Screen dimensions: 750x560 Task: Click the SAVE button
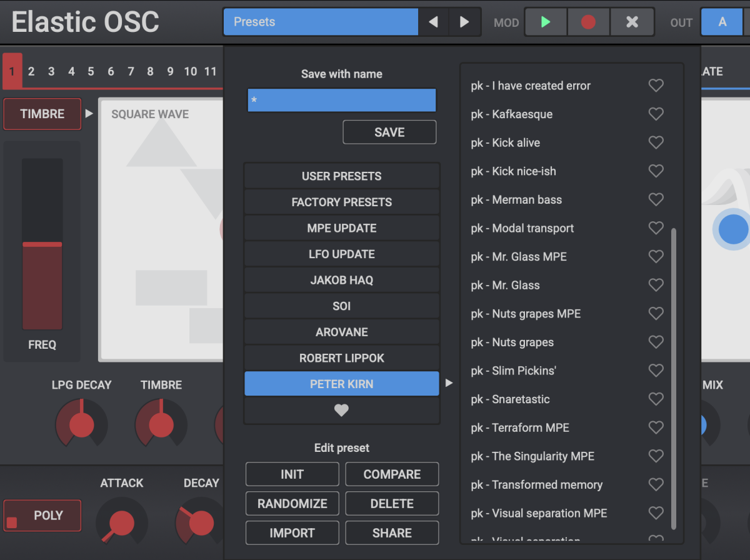coord(389,132)
